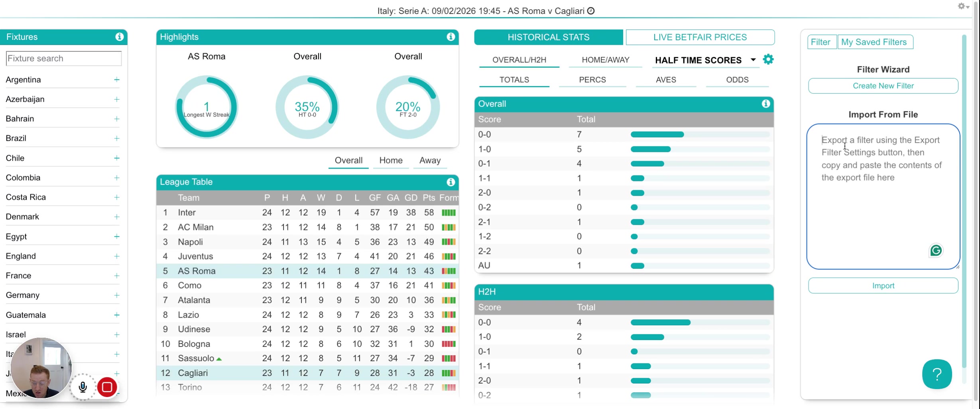Open the My Saved Filters tab
This screenshot has width=980, height=409.
[x=874, y=42]
